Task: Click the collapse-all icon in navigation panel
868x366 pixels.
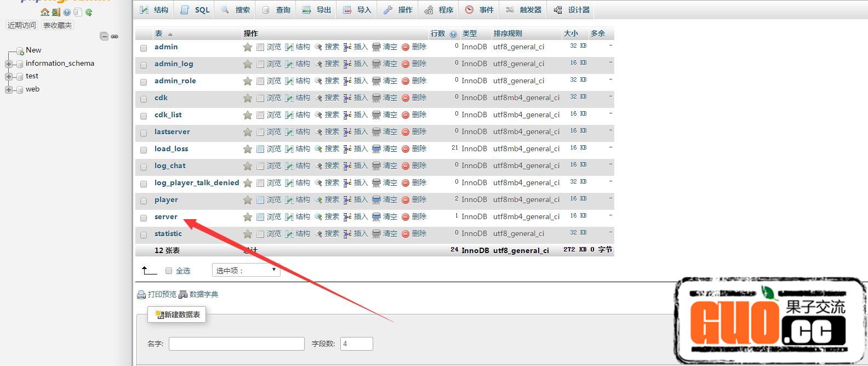Action: (104, 36)
